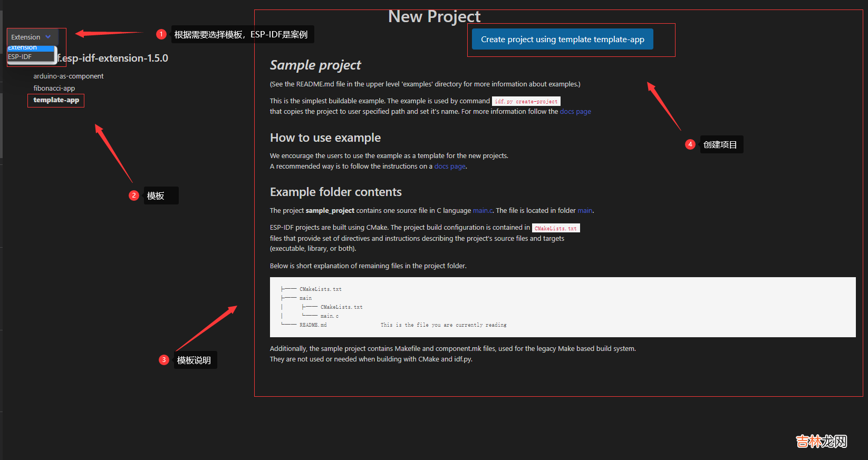Select the template-app template
The height and width of the screenshot is (460, 868).
click(56, 100)
